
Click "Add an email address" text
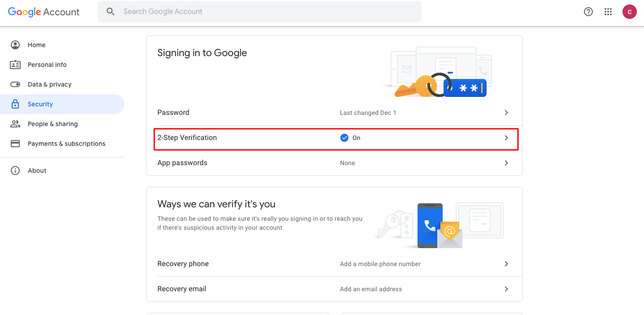coord(371,289)
